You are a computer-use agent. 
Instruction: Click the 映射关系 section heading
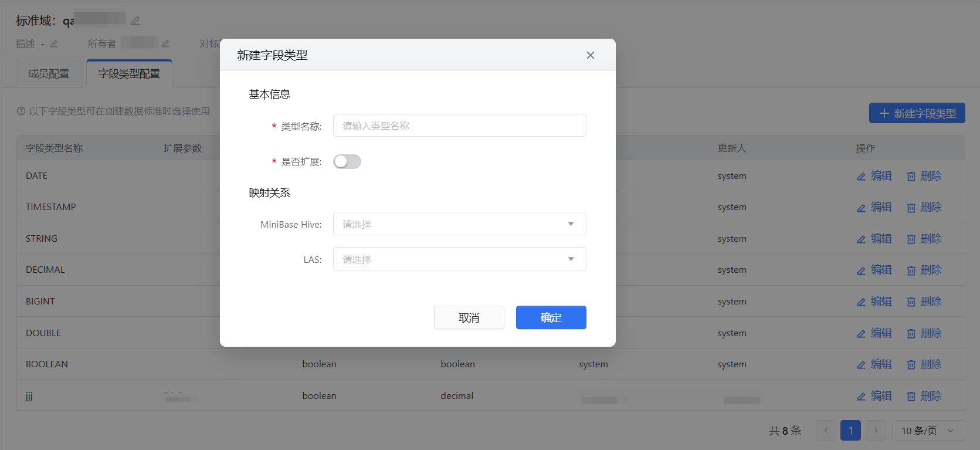pyautogui.click(x=269, y=193)
